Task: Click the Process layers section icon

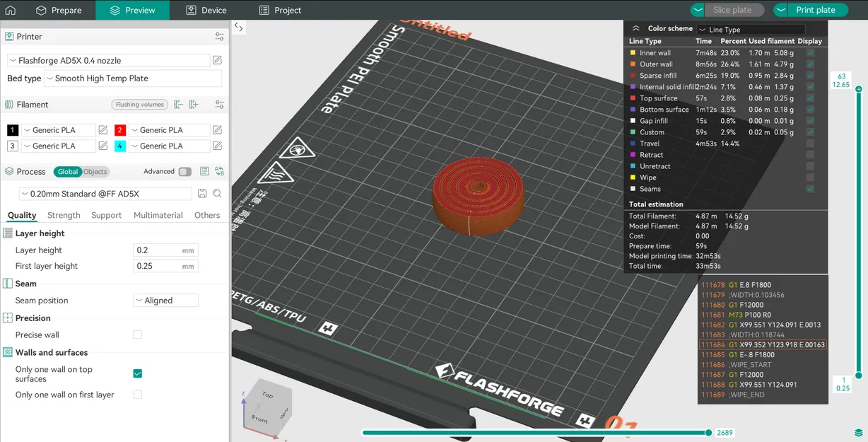Action: 9,171
